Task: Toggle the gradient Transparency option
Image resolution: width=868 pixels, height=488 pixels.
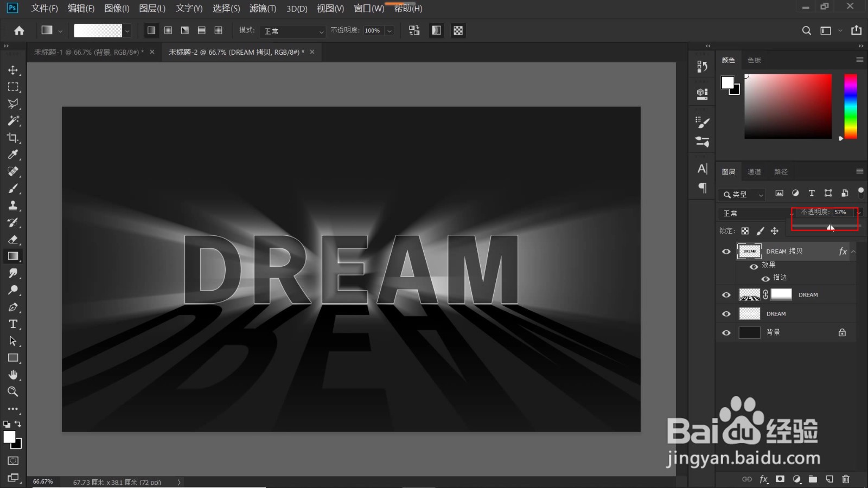Action: pos(458,30)
